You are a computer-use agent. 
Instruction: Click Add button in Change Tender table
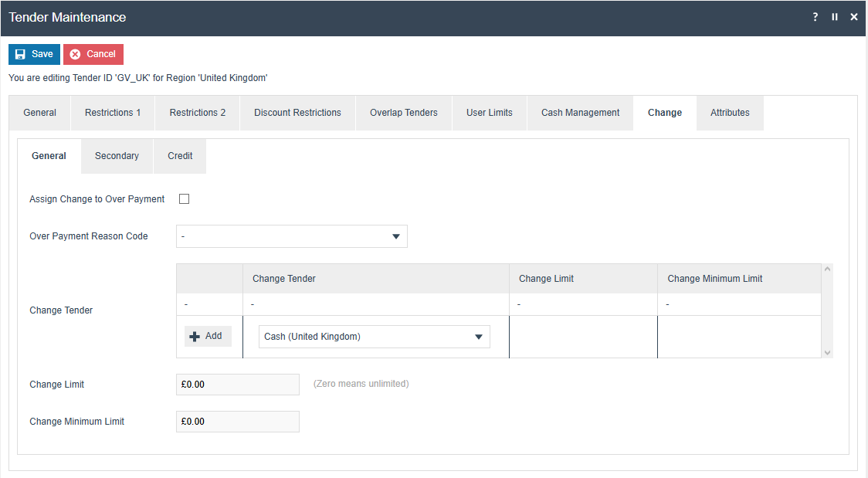coord(208,337)
